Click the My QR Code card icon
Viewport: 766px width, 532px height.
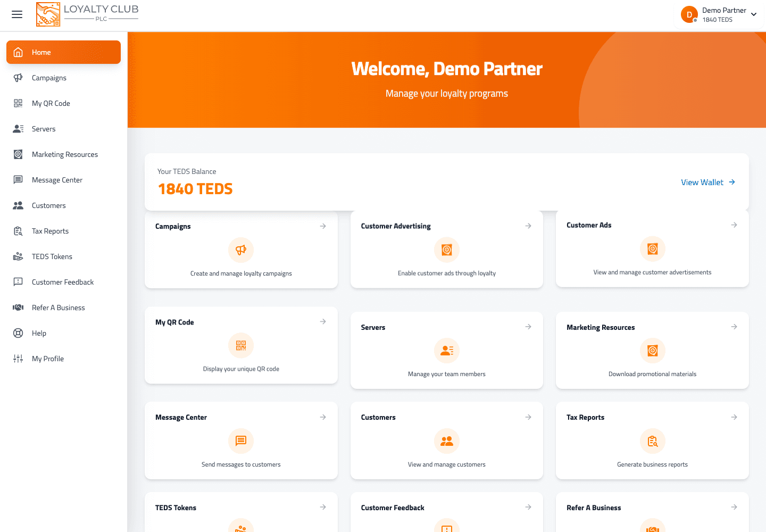(x=241, y=346)
